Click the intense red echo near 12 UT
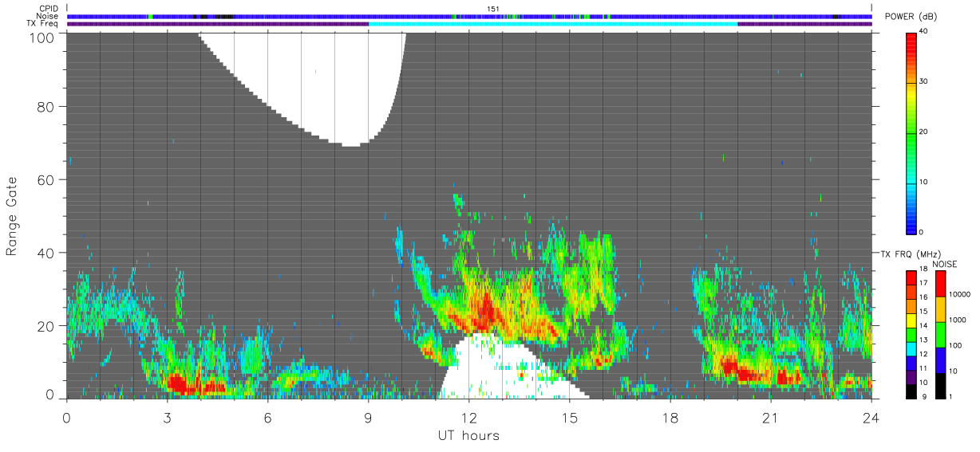 [x=484, y=313]
